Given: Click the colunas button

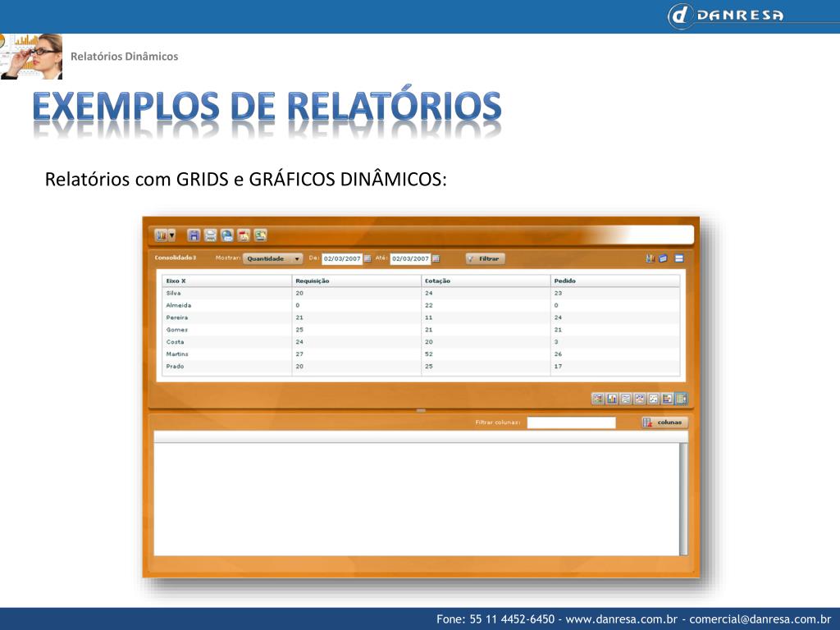Looking at the screenshot, I should pyautogui.click(x=664, y=422).
